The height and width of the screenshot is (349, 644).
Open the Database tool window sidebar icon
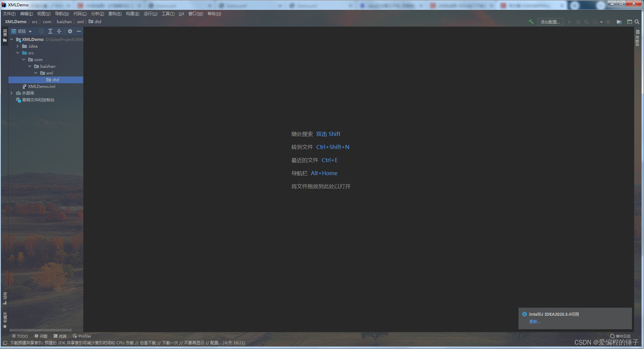click(638, 38)
